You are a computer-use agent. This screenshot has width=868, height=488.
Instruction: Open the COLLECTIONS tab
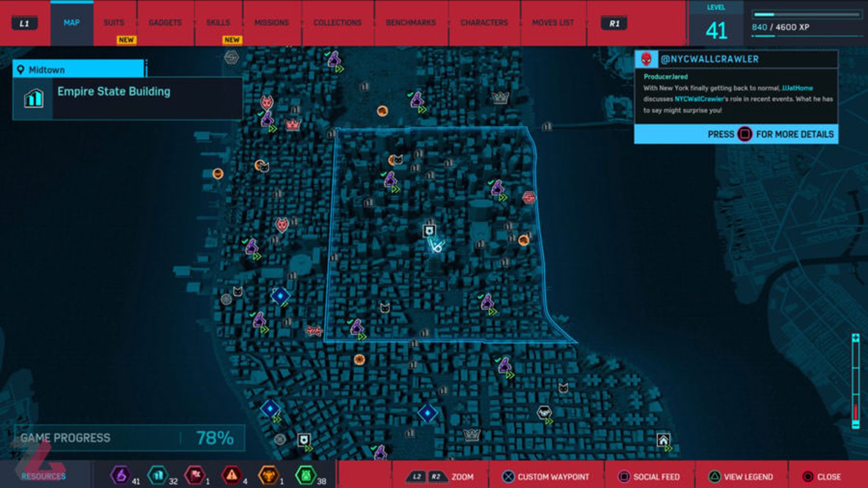pos(337,23)
